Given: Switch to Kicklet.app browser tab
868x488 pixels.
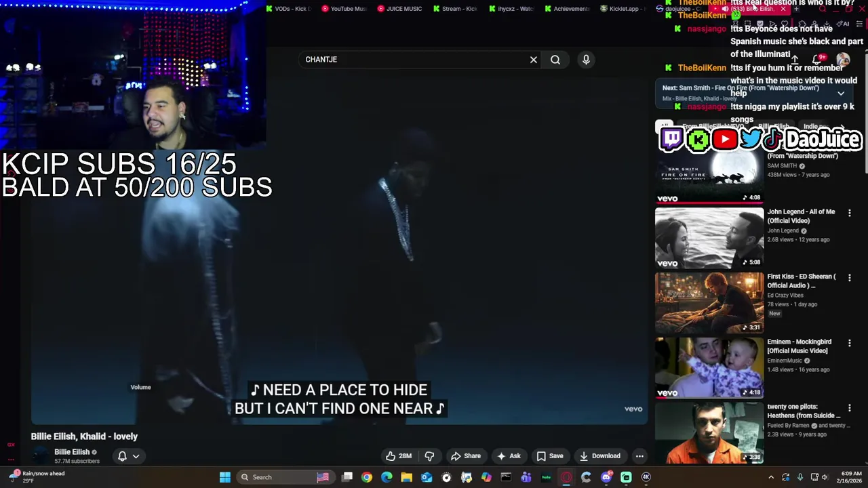Looking at the screenshot, I should click(x=622, y=9).
